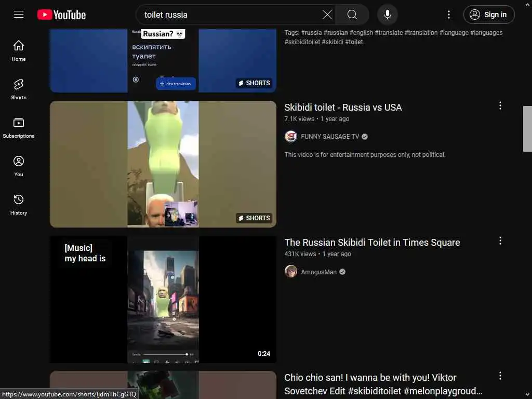The height and width of the screenshot is (399, 532).
Task: Click the #languages hashtag
Action: point(486,33)
